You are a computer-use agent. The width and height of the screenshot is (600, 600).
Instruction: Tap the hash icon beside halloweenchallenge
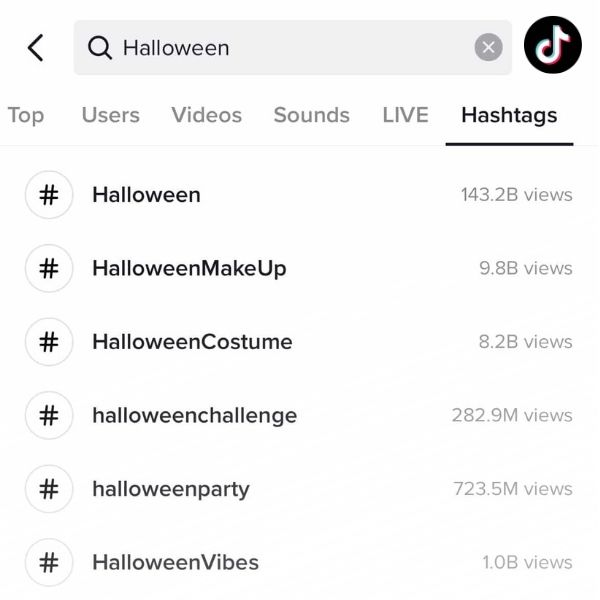click(x=49, y=415)
